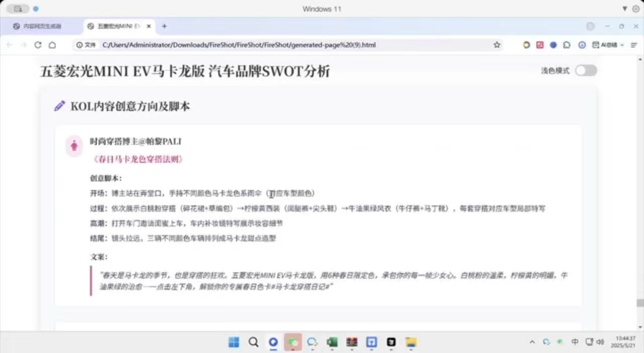Click the 创意脚本: label

pyautogui.click(x=106, y=178)
